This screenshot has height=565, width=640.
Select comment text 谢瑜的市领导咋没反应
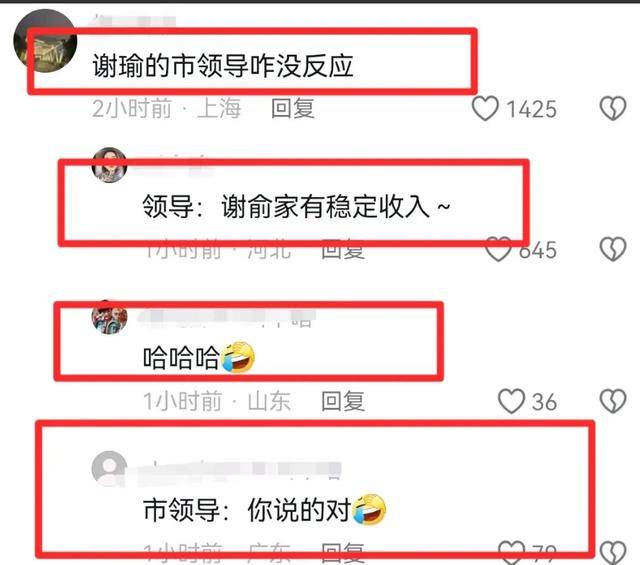223,66
